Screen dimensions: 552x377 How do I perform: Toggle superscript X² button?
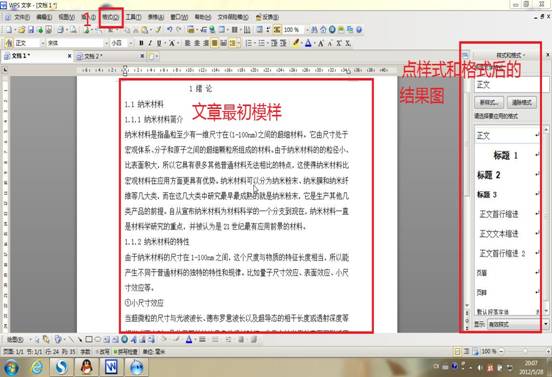339,43
